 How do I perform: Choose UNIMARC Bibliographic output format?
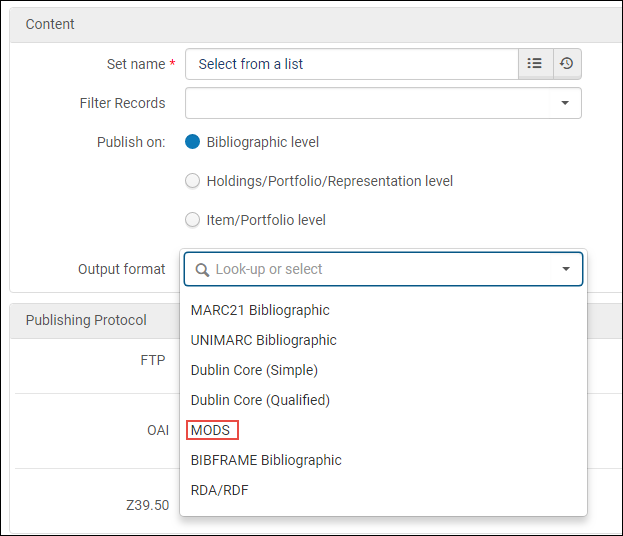[x=264, y=340]
